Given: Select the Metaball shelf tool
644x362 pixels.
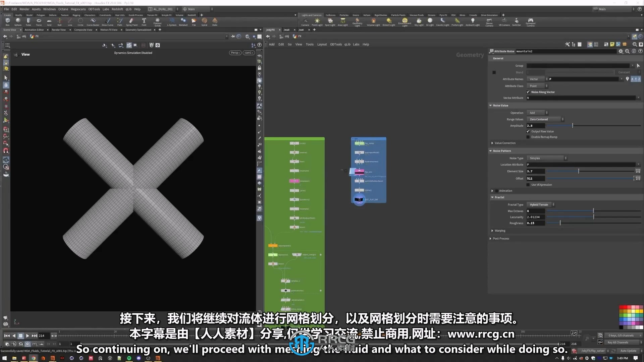Looking at the screenshot, I should pos(183,22).
